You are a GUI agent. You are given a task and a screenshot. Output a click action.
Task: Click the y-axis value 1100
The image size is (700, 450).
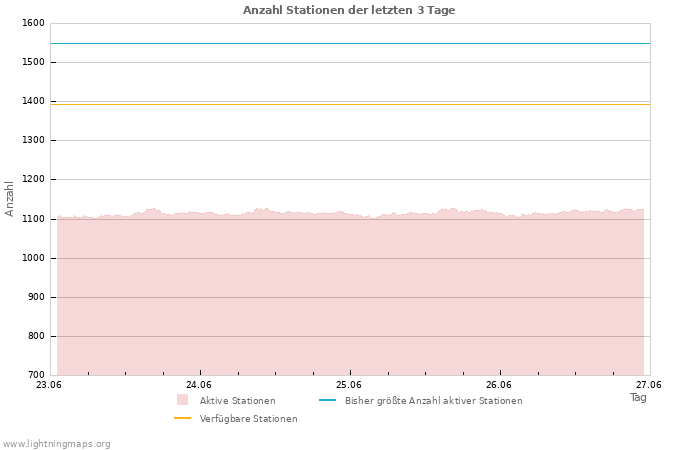pos(33,219)
